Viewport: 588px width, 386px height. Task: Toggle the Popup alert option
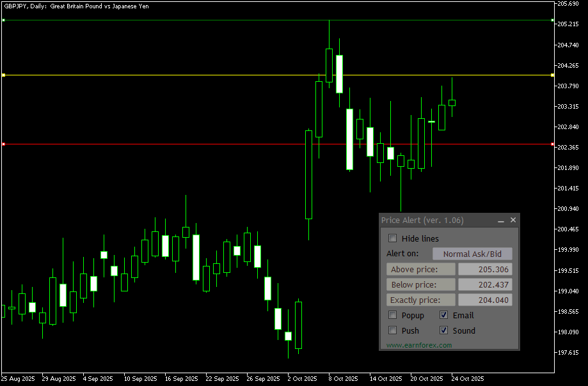pos(392,315)
